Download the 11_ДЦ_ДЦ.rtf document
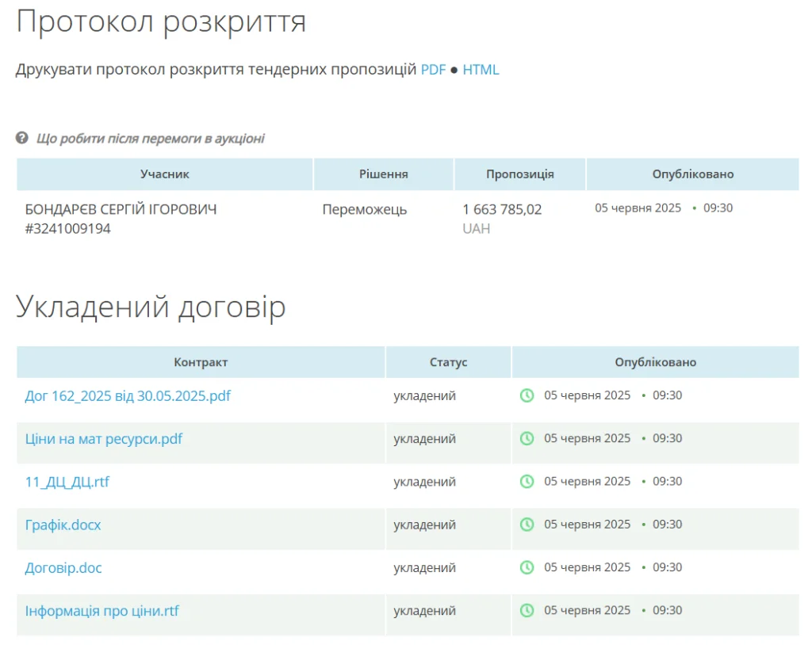The image size is (812, 645). click(x=67, y=481)
